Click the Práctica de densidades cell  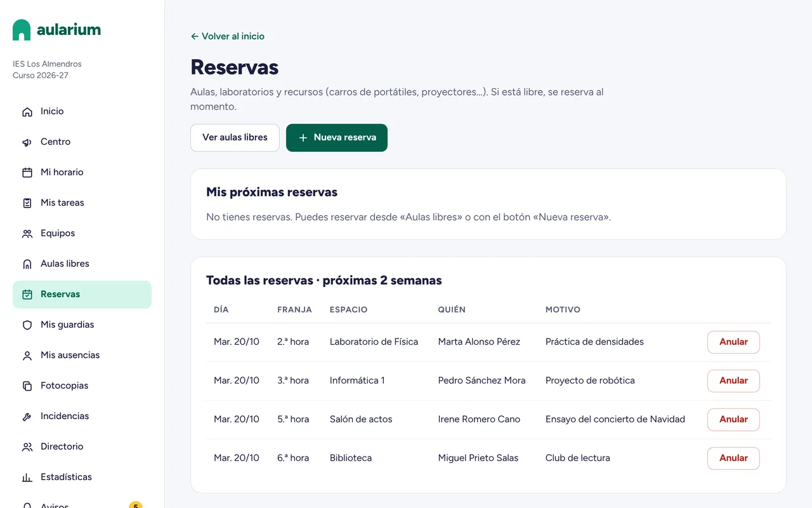pyautogui.click(x=594, y=342)
